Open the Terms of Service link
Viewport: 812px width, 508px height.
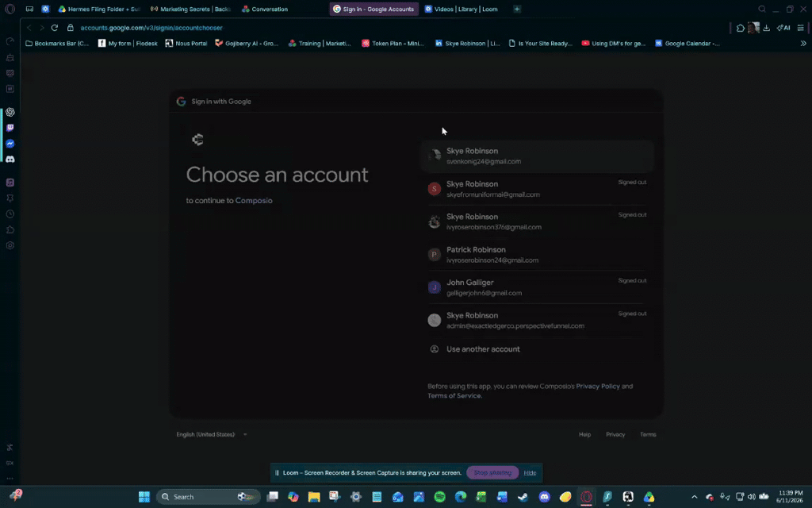[454, 395]
